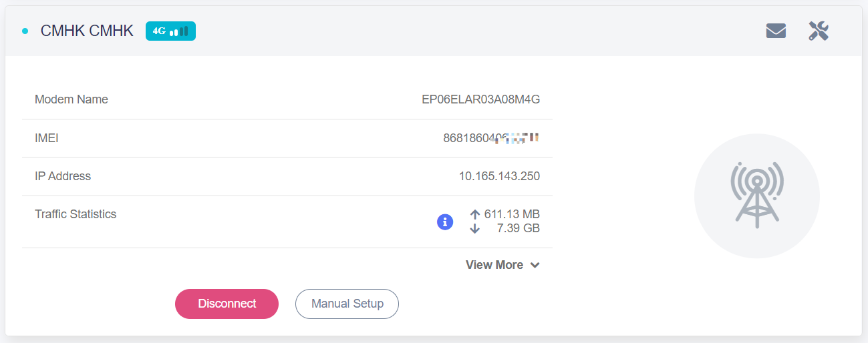Click the Traffic Statistics label

[76, 214]
